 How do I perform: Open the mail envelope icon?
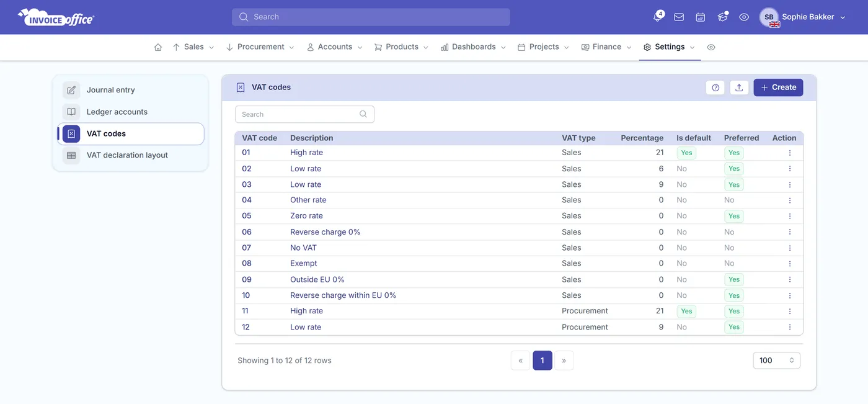(679, 17)
